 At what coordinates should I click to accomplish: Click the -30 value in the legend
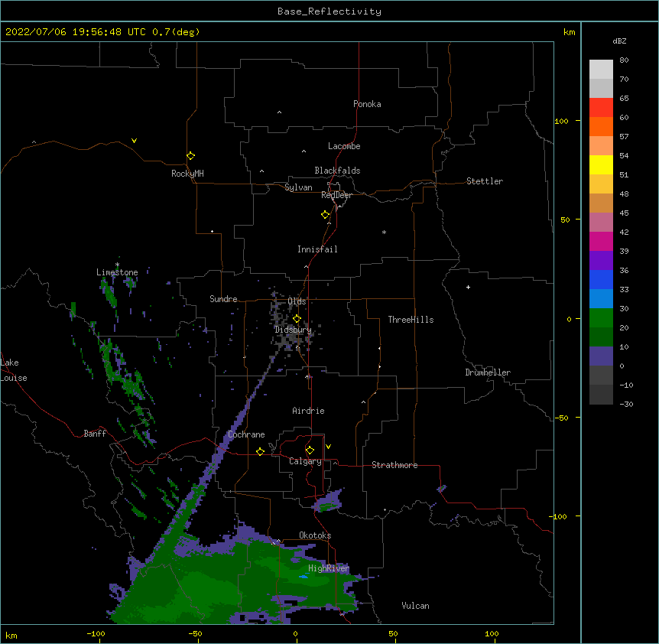[x=626, y=404]
